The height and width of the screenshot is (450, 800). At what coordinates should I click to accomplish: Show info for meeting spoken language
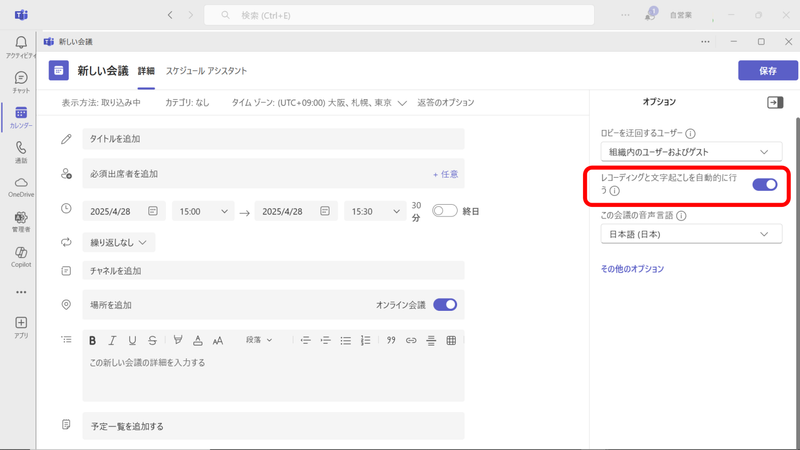[681, 216]
